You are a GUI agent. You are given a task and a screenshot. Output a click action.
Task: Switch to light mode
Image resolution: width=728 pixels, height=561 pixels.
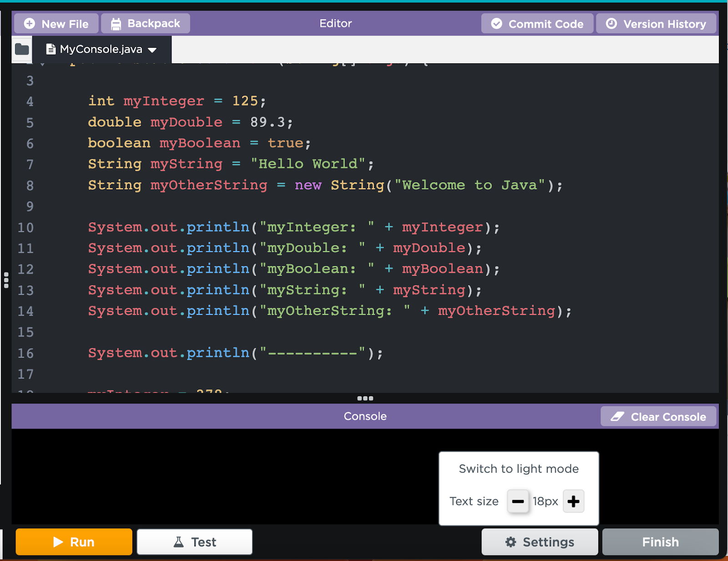click(519, 469)
